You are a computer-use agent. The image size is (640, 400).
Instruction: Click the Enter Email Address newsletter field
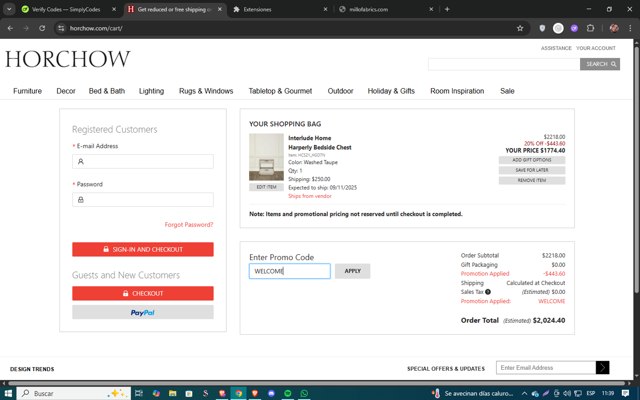pyautogui.click(x=546, y=367)
